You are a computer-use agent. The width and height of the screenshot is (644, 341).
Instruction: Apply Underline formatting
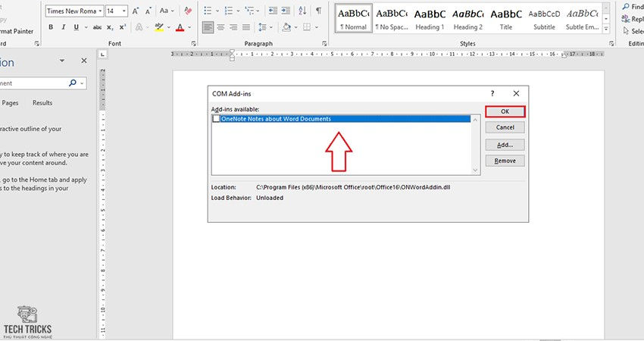coord(76,27)
